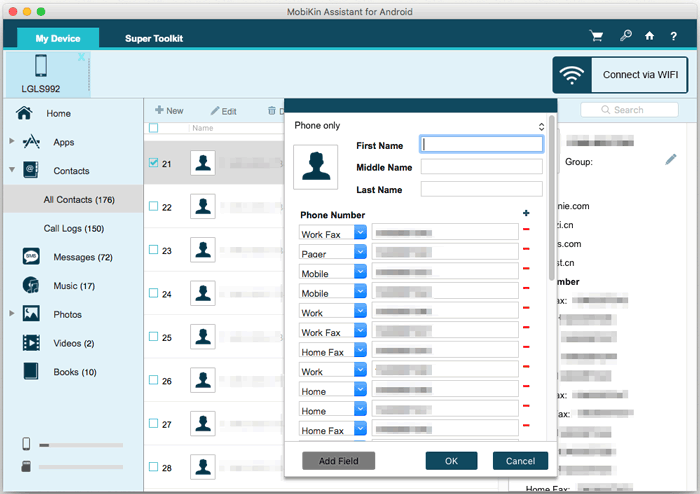Click the Add Field button
The image size is (700, 494).
pos(338,461)
